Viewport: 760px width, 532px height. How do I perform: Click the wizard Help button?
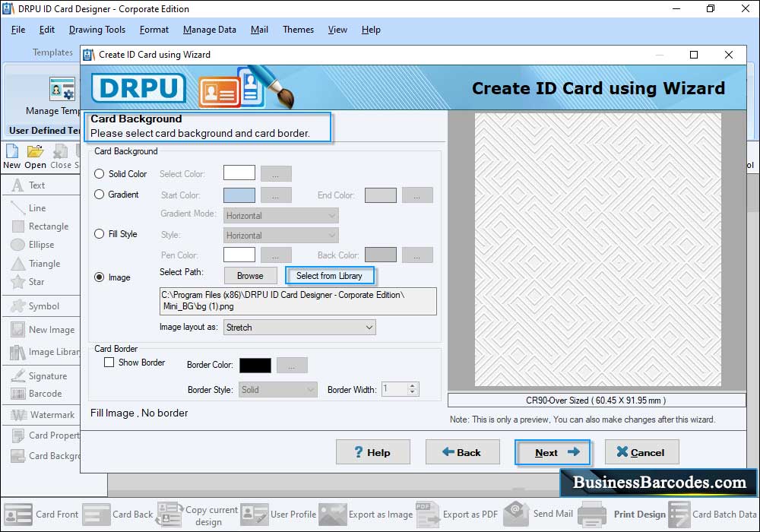click(373, 452)
